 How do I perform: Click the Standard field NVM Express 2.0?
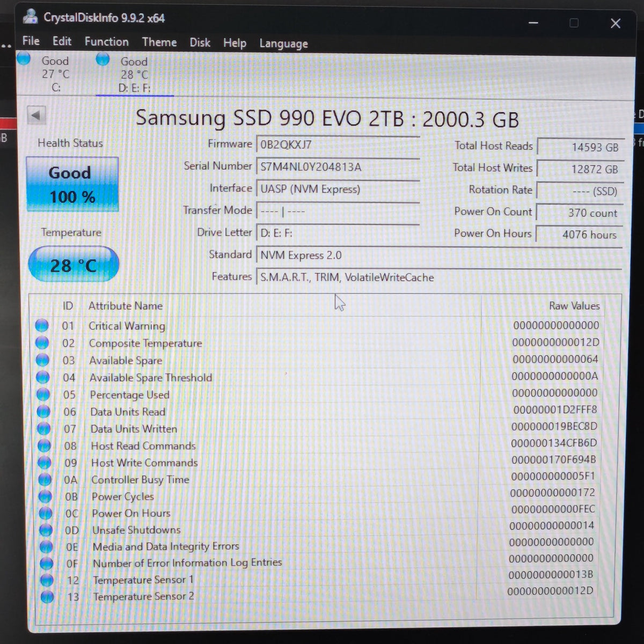(439, 255)
